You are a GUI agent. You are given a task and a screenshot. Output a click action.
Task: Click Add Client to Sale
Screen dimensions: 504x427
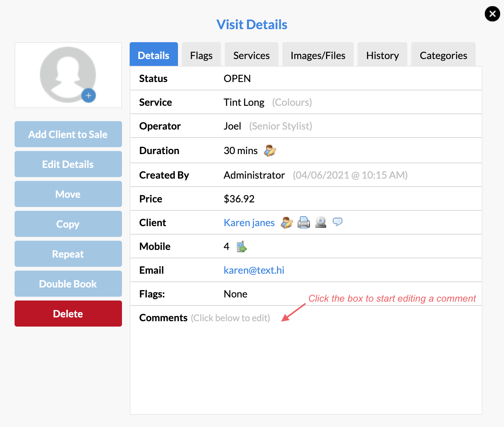pyautogui.click(x=68, y=134)
